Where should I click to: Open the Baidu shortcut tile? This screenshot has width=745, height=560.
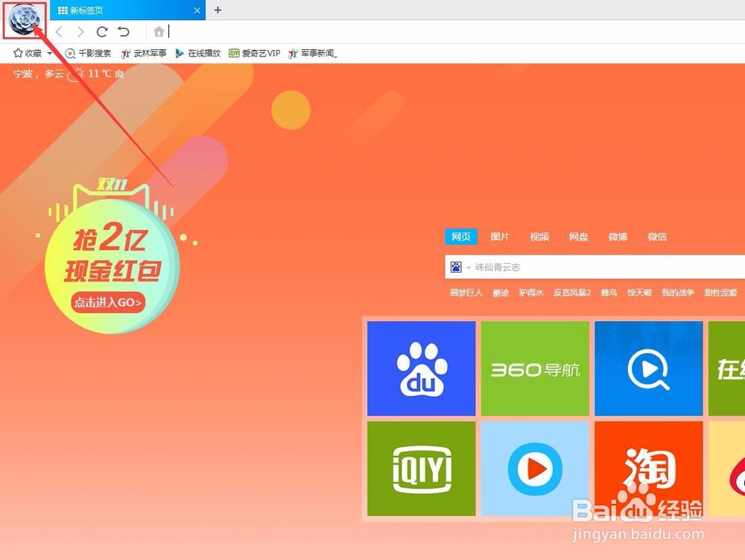pyautogui.click(x=422, y=369)
